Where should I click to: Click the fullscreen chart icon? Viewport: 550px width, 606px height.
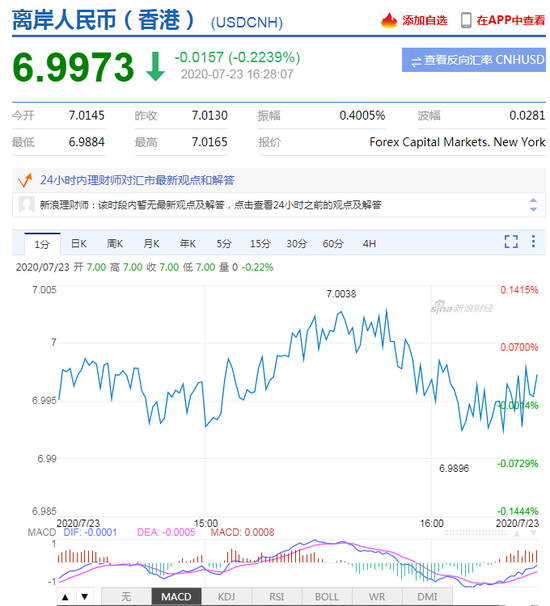pyautogui.click(x=511, y=242)
